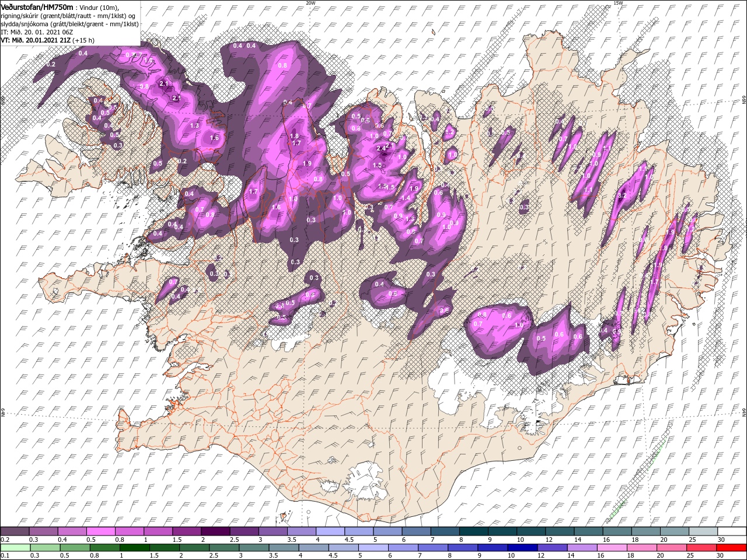The height and width of the screenshot is (560, 747).
Task: Click the upper legend swatch starting at 0.2
Action: point(15,531)
